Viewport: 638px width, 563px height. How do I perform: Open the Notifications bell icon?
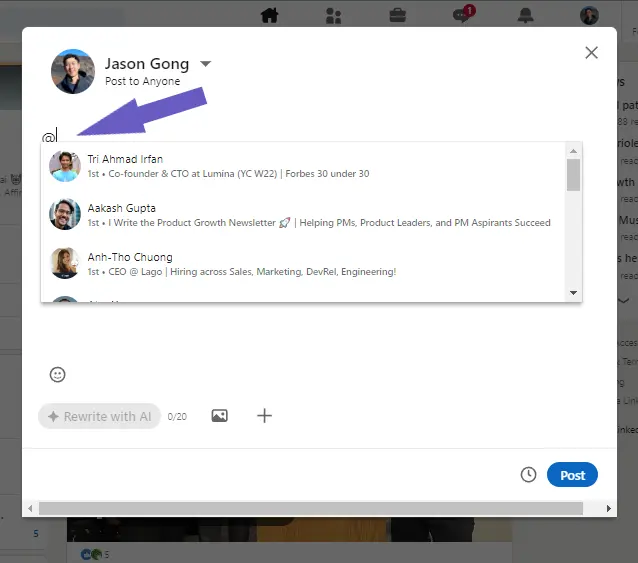(525, 15)
